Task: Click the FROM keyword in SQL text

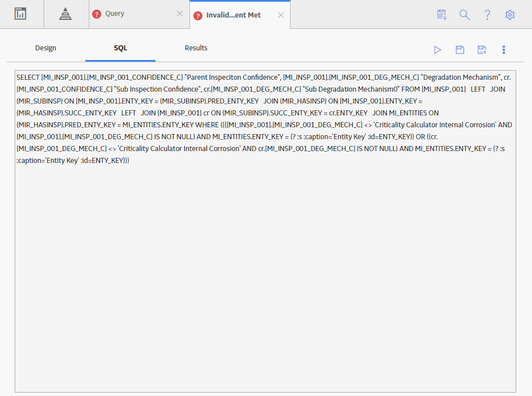Action: tap(410, 89)
